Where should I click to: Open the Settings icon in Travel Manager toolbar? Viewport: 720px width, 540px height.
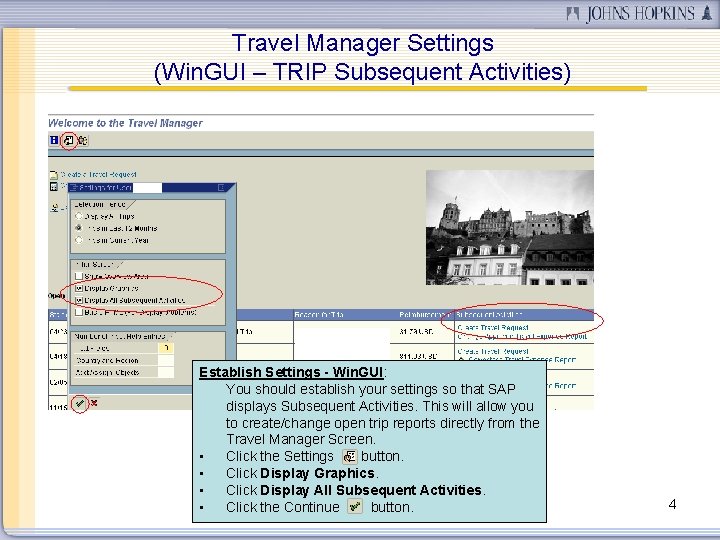[x=68, y=141]
